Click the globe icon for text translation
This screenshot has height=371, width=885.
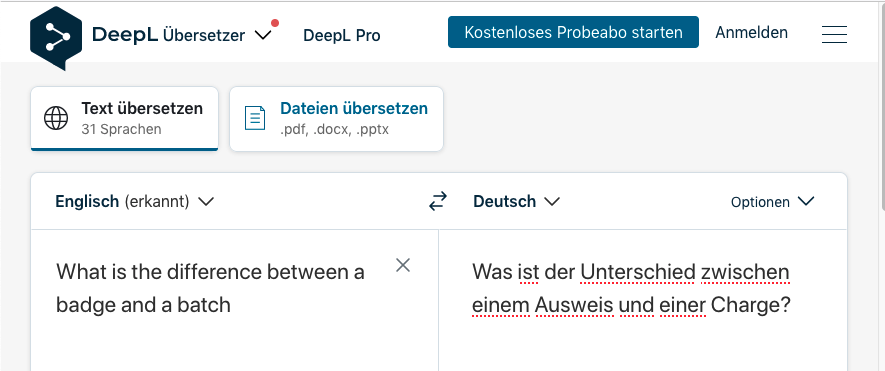(x=56, y=118)
